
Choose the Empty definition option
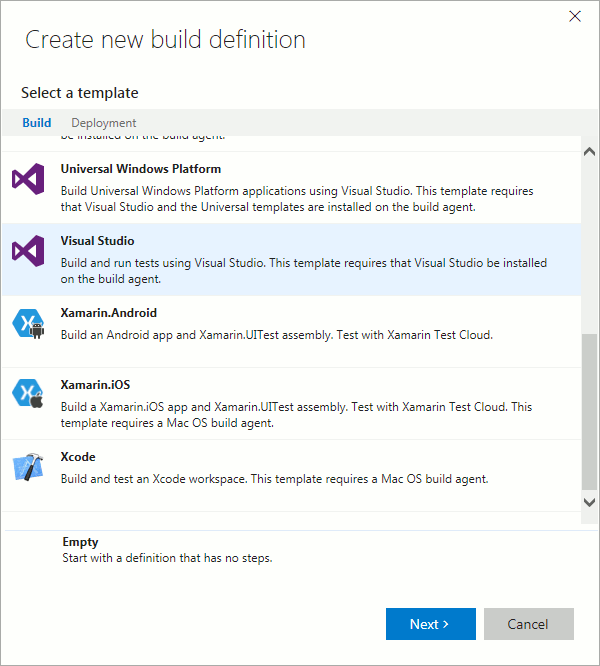click(x=80, y=542)
